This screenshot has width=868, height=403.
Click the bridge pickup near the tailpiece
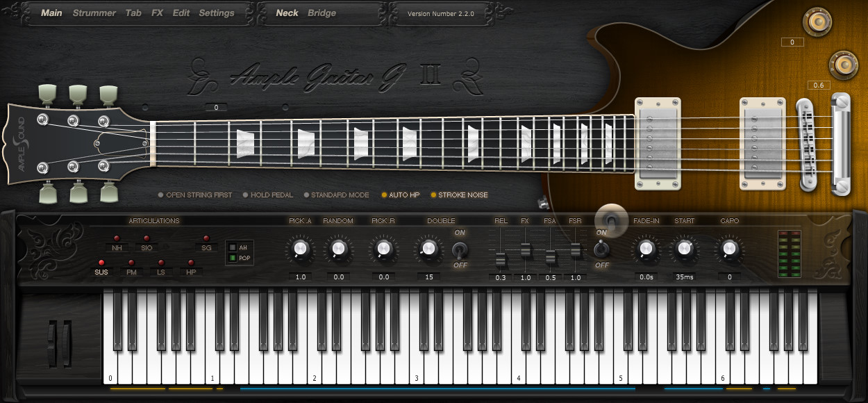point(762,144)
